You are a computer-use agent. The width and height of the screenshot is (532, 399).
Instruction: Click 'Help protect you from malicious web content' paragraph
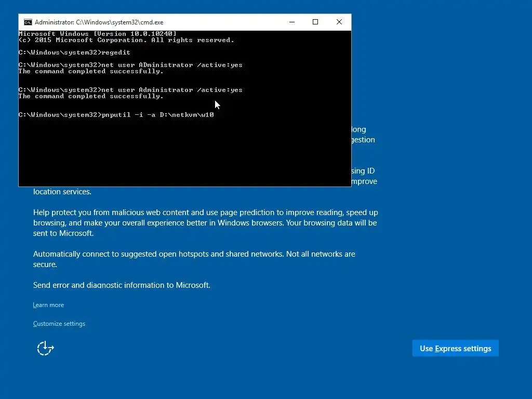(205, 223)
